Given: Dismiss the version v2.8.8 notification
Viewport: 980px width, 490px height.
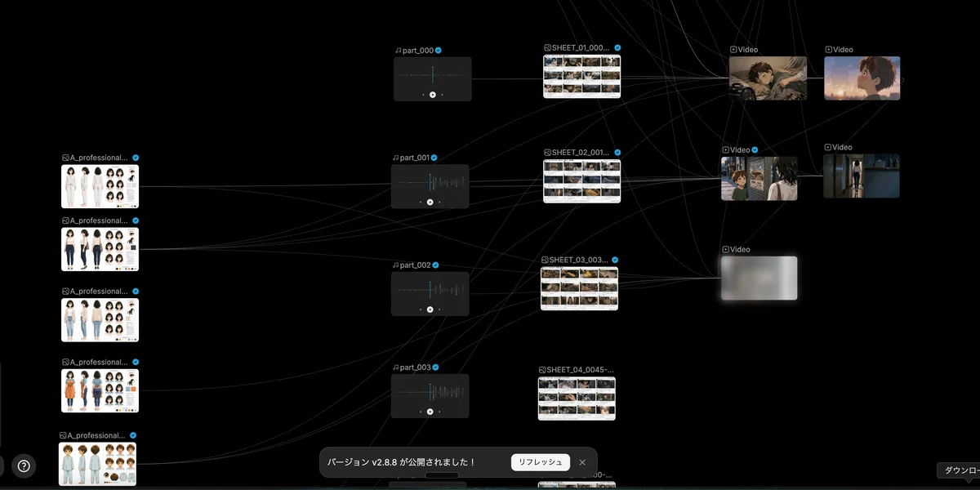Looking at the screenshot, I should point(582,462).
